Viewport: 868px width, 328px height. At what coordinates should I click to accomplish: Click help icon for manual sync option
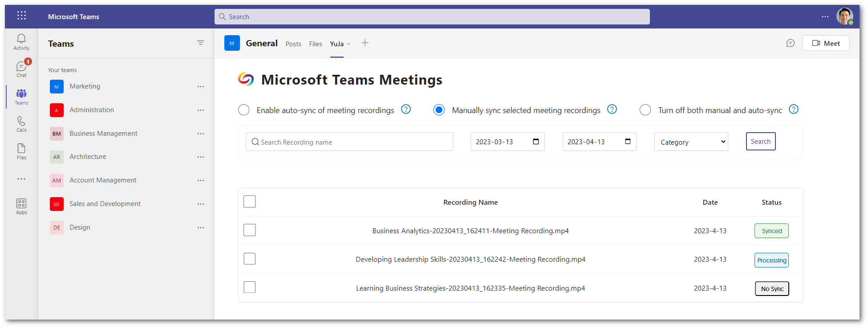click(x=612, y=109)
